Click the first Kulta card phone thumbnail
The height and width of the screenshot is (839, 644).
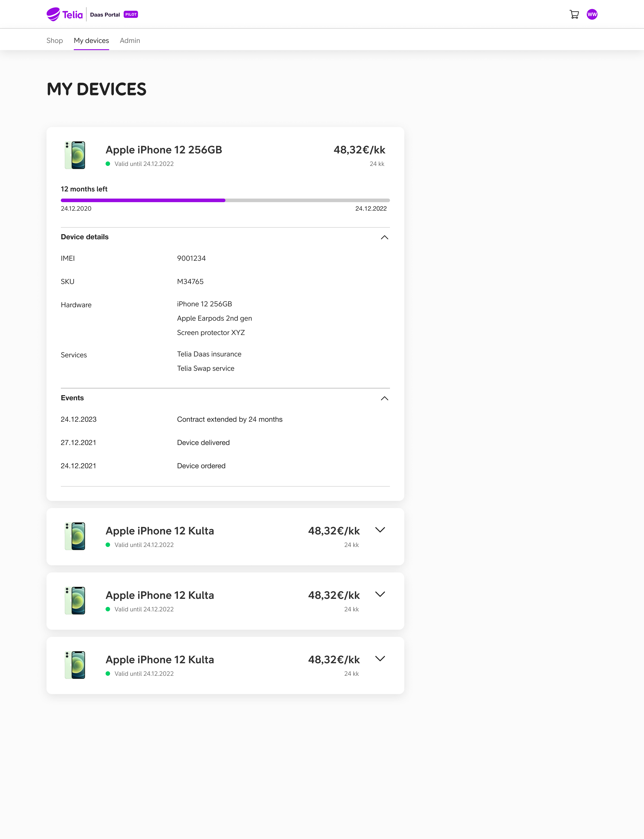[x=75, y=536]
